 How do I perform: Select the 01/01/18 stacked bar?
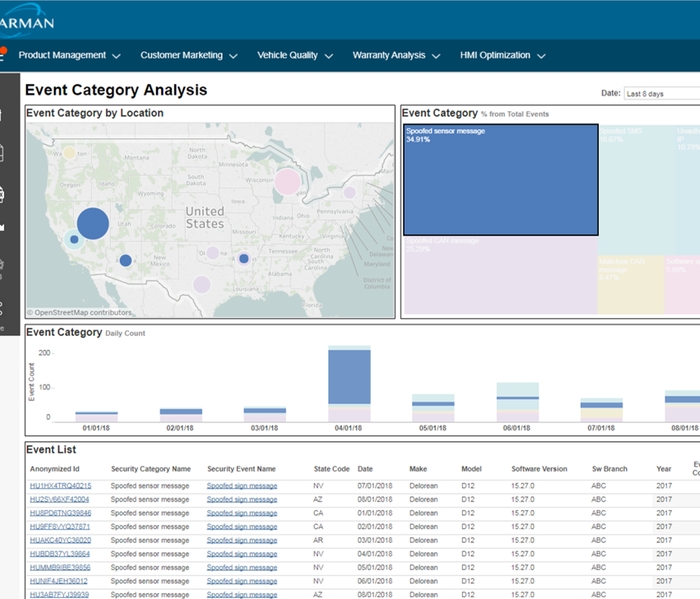click(x=96, y=417)
